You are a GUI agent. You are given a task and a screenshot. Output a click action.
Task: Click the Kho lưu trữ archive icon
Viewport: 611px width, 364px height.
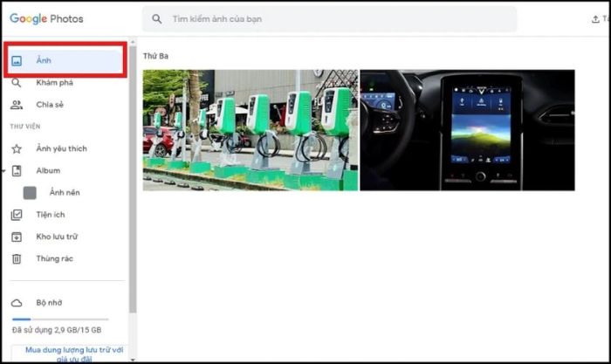point(17,237)
